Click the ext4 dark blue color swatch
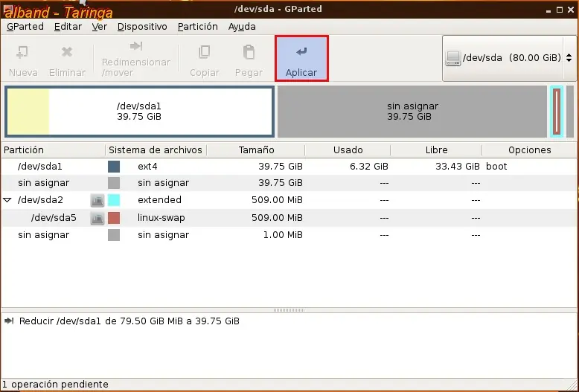 tap(114, 167)
